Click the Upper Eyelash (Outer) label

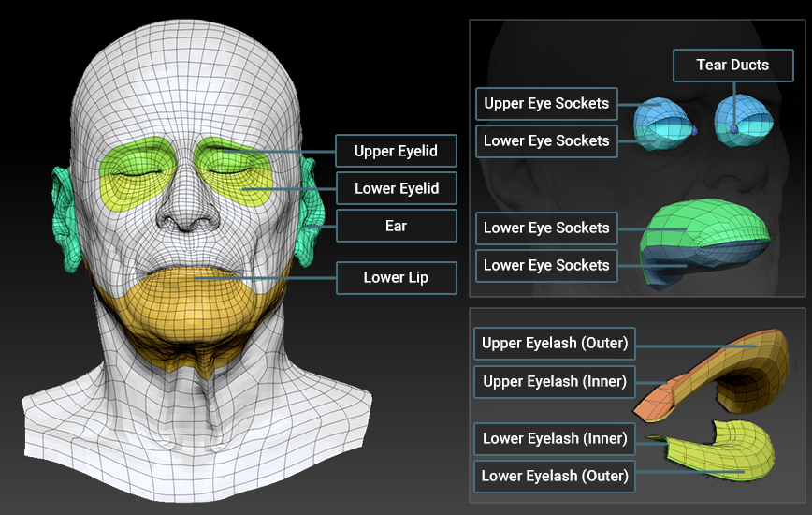coord(554,343)
